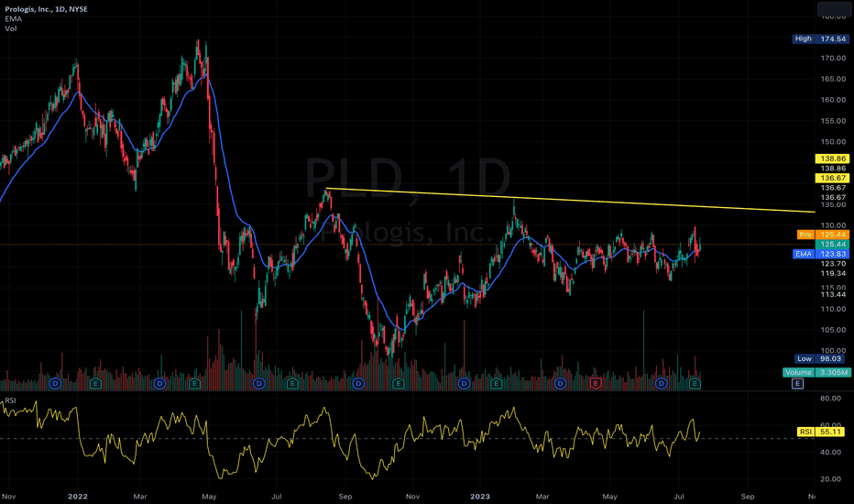Click the blue EMA 123.83 label

point(820,254)
